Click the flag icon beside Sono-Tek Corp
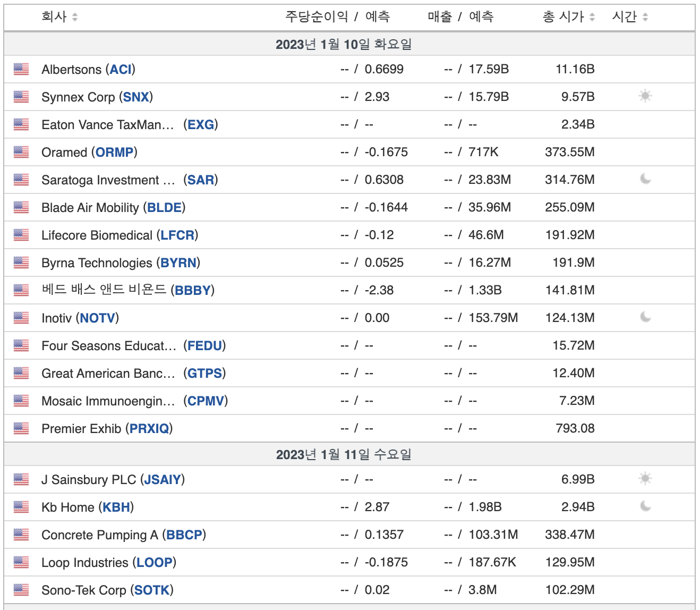Image resolution: width=700 pixels, height=610 pixels. tap(21, 590)
